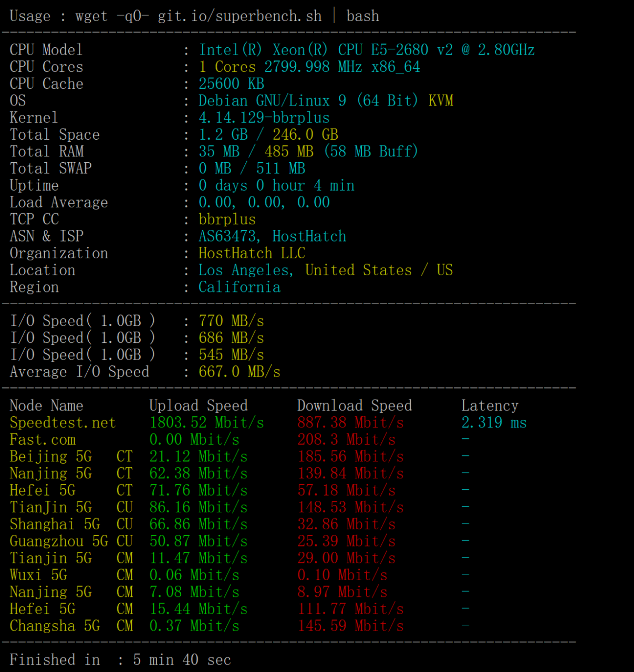Click the kernel version 4.14.129-bbrplus
The width and height of the screenshot is (634, 672).
264,118
